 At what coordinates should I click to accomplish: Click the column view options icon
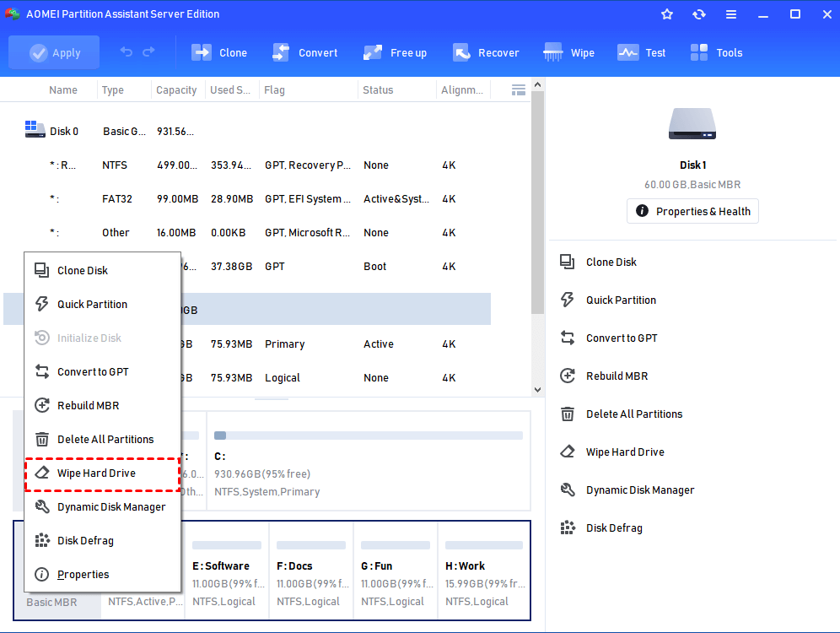point(518,90)
